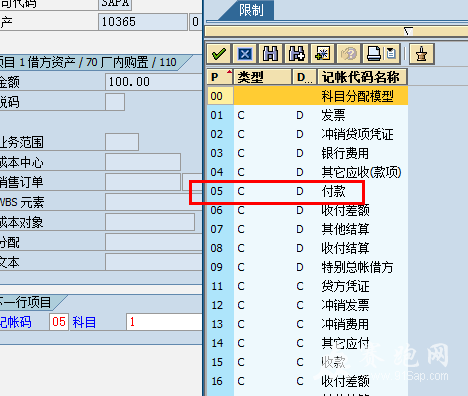Screen dimensions: 468x396
Task: Click the tax code input box
Action: pos(115,102)
